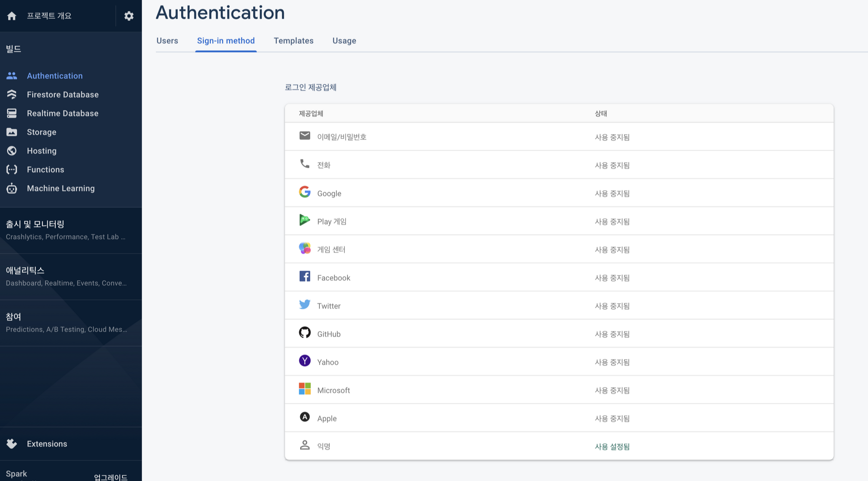Image resolution: width=868 pixels, height=481 pixels.
Task: Open Machine Learning in sidebar
Action: pyautogui.click(x=61, y=188)
